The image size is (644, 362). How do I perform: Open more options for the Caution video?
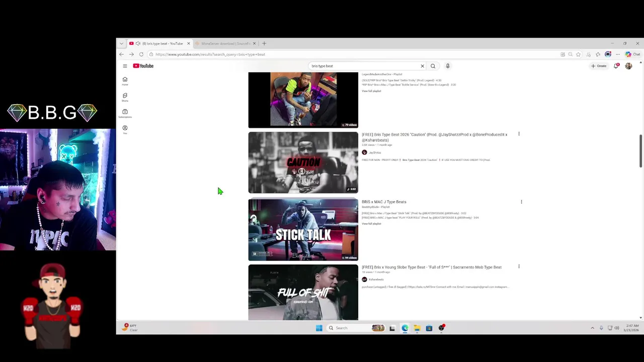pyautogui.click(x=519, y=134)
